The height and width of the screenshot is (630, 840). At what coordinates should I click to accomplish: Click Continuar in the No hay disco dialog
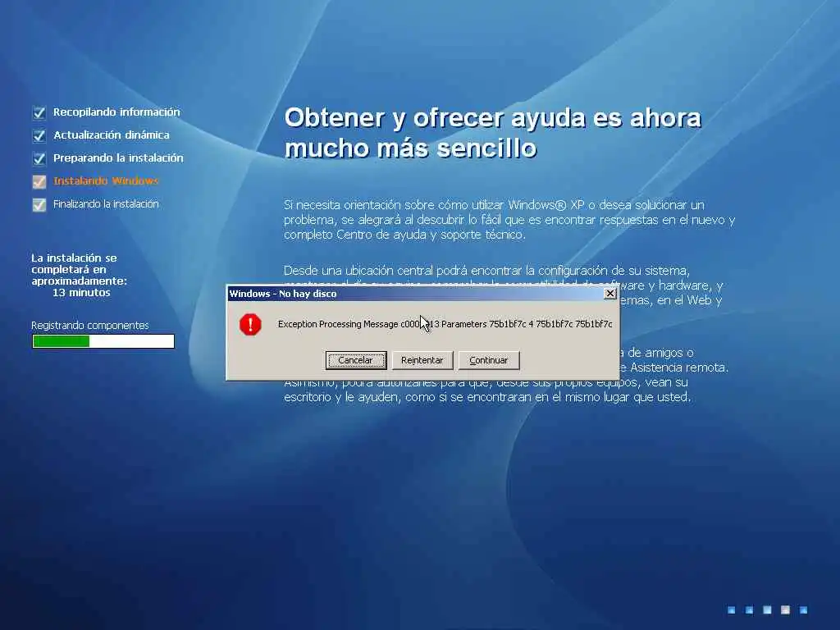point(489,360)
